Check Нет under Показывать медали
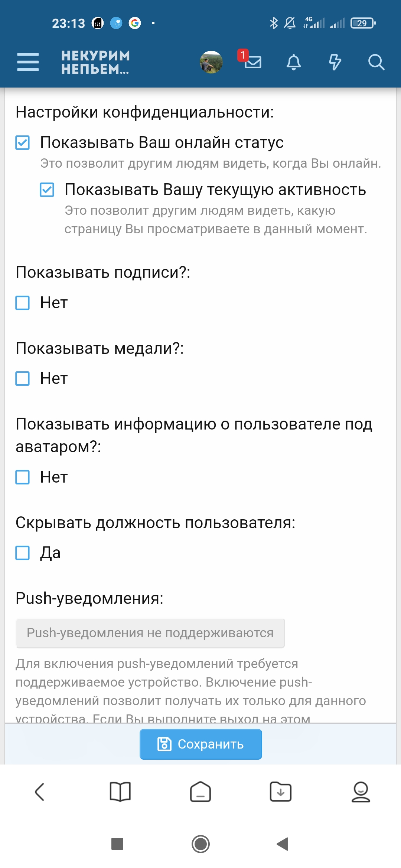This screenshot has height=868, width=401. tap(23, 378)
